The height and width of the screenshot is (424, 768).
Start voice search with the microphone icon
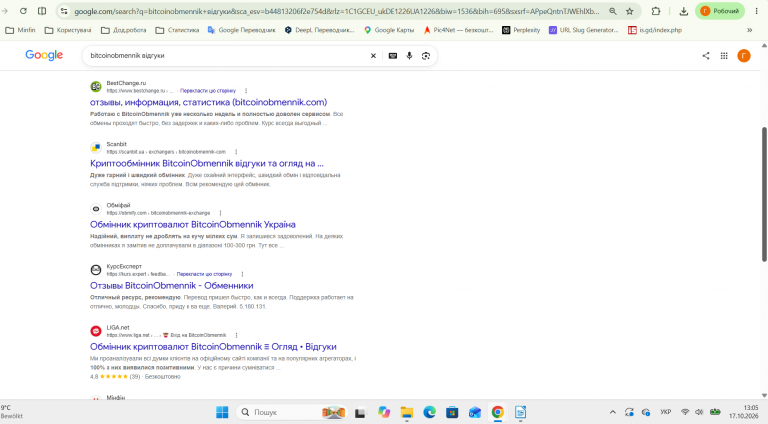coord(409,56)
